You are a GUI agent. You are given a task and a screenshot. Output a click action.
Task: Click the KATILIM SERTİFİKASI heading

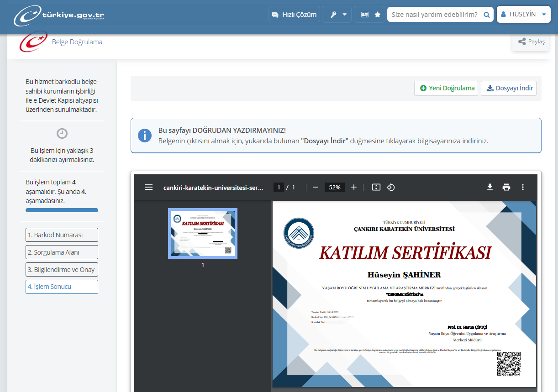405,253
